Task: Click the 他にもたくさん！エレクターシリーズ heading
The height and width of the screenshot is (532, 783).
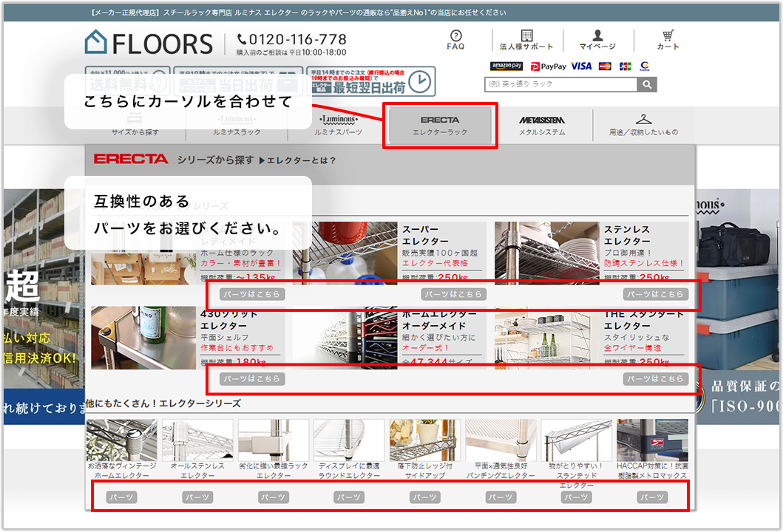Action: [x=163, y=403]
